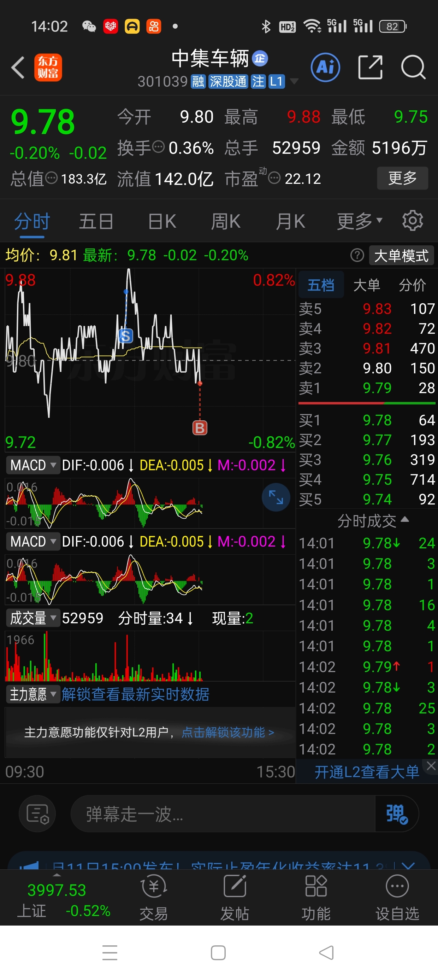The height and width of the screenshot is (980, 438).
Task: Select the 五档 order book tab
Action: click(321, 285)
